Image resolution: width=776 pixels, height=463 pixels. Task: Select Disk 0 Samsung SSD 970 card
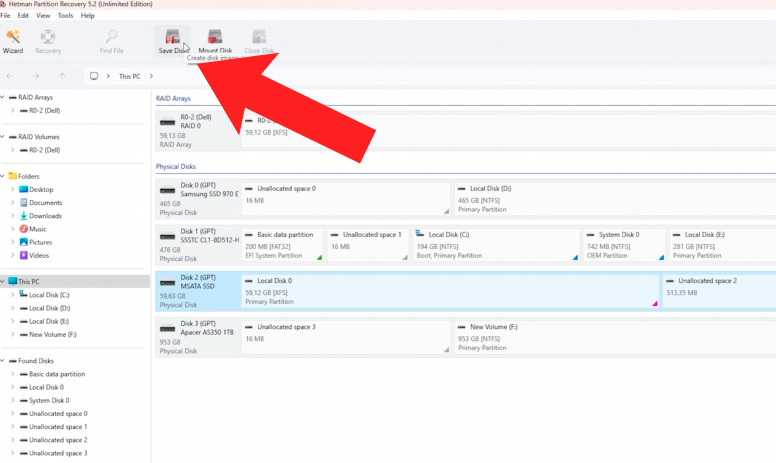(x=198, y=198)
